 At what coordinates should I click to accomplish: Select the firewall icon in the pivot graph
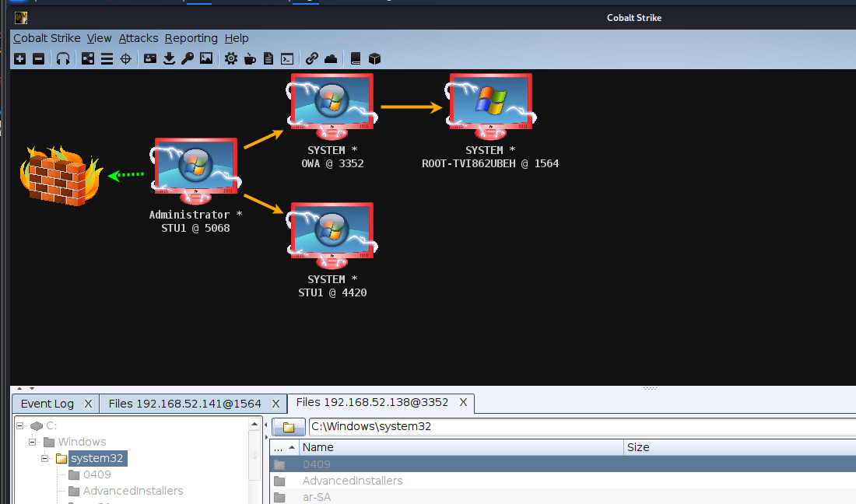[x=61, y=176]
